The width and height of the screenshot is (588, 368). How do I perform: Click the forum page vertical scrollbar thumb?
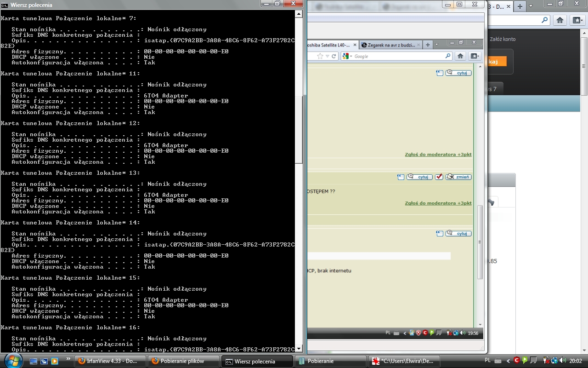pos(480,242)
